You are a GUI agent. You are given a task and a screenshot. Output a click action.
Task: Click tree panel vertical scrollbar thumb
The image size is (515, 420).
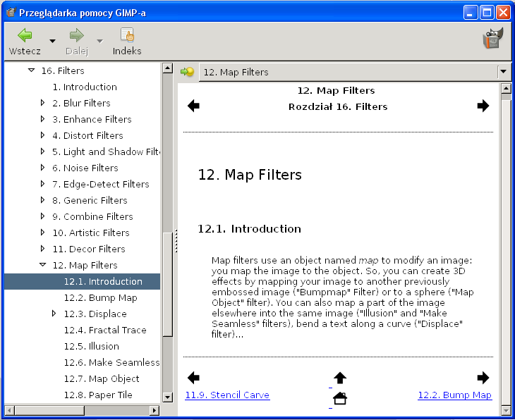[167, 284]
